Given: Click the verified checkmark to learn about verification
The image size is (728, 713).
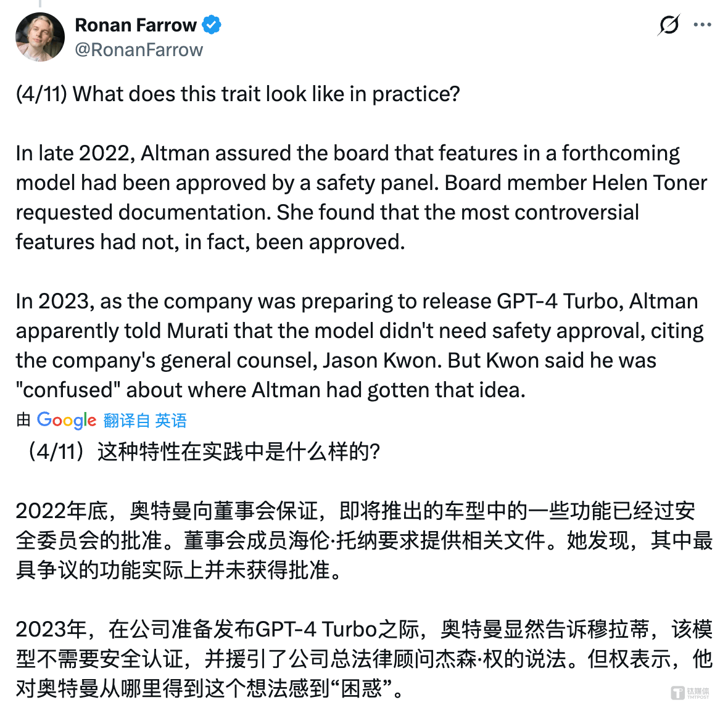Looking at the screenshot, I should pyautogui.click(x=211, y=25).
